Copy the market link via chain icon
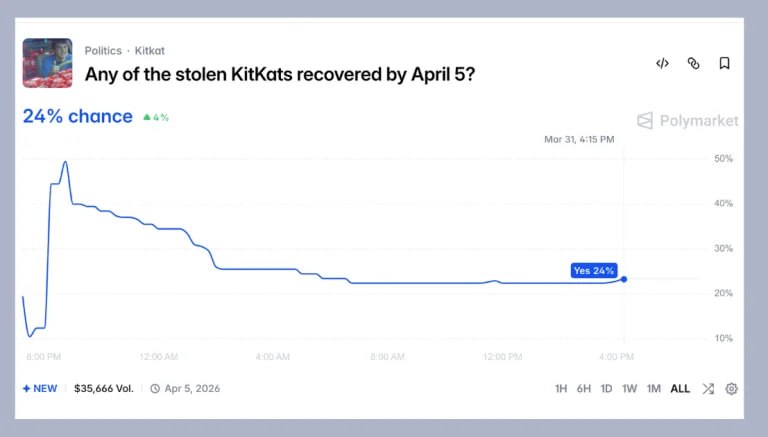Image resolution: width=768 pixels, height=437 pixels. (x=693, y=63)
